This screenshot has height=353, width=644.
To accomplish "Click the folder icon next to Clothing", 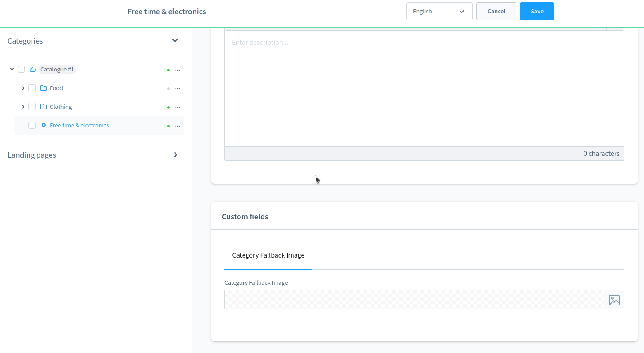I will (44, 107).
